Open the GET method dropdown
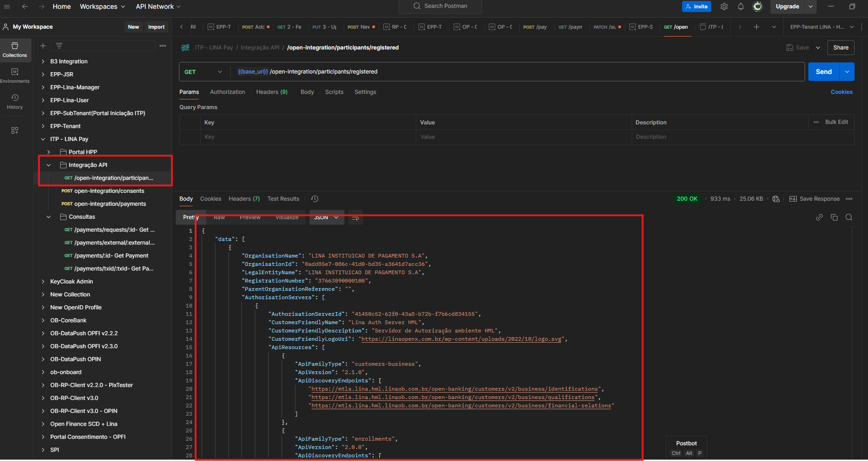 pyautogui.click(x=203, y=72)
